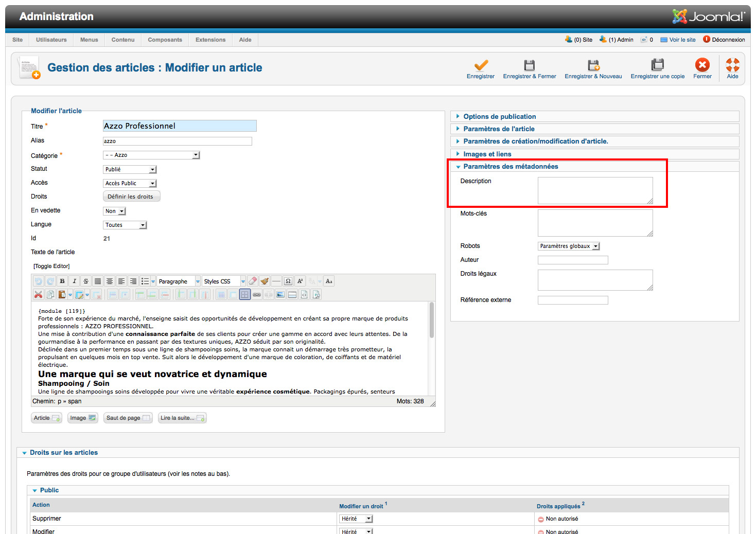Open the Robots dropdown

pos(569,246)
